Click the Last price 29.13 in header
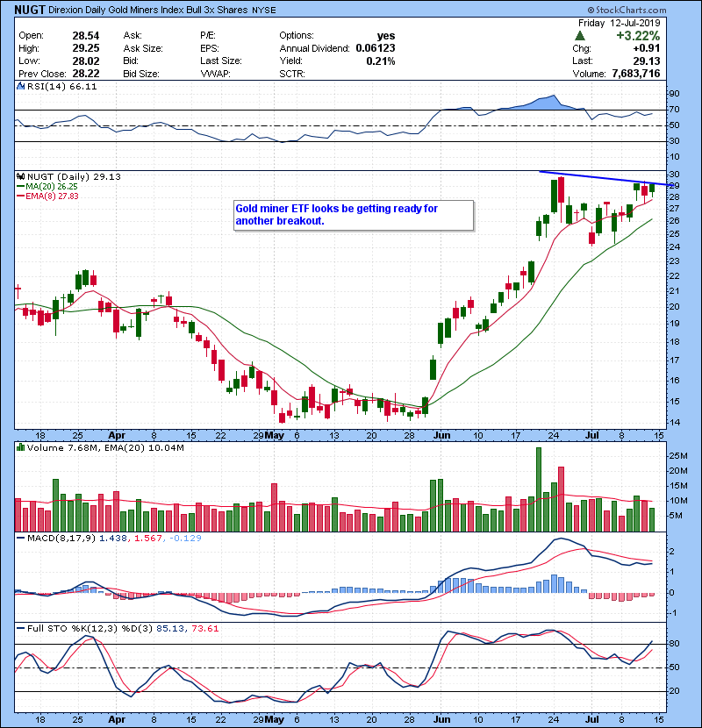This screenshot has width=702, height=728. 646,61
